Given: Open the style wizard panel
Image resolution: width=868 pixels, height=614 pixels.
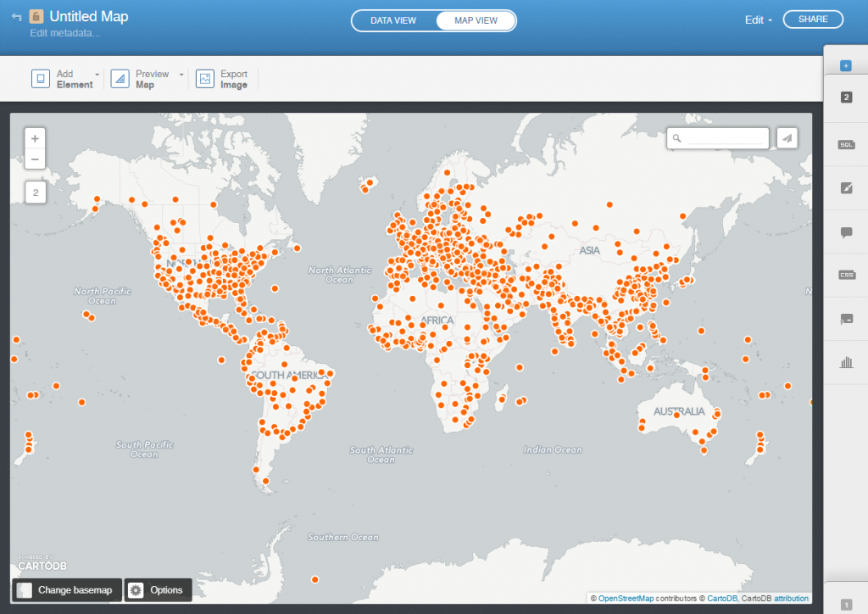Looking at the screenshot, I should point(845,187).
